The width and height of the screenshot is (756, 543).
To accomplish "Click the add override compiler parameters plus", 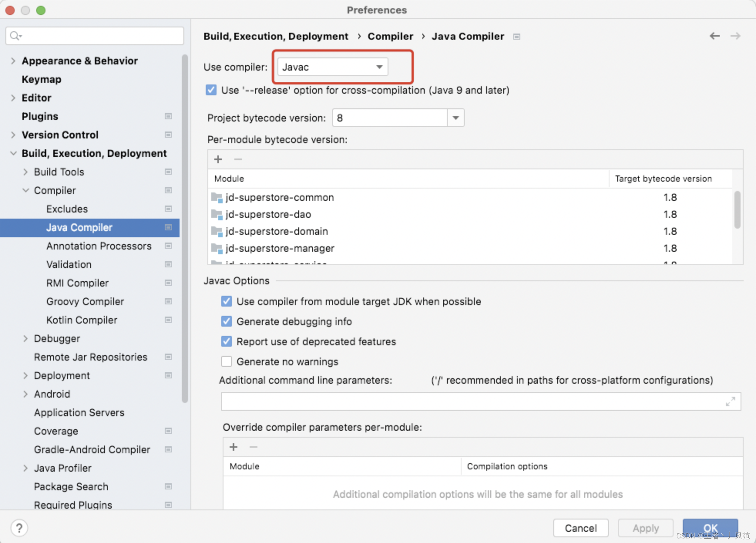I will coord(234,447).
